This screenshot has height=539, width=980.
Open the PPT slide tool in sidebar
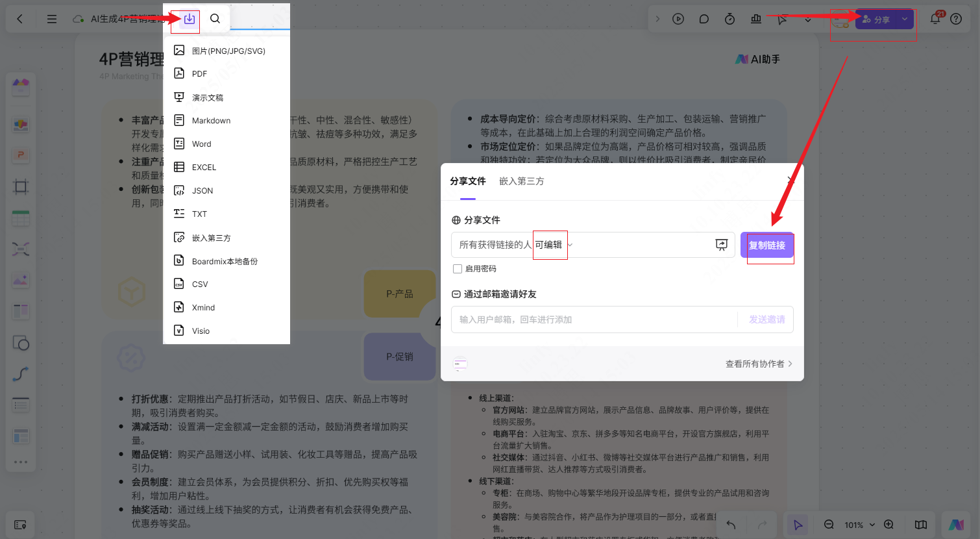[21, 155]
